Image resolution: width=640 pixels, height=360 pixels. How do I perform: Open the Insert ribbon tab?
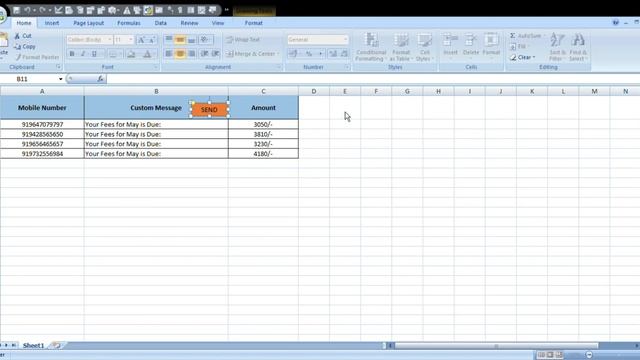(x=52, y=23)
